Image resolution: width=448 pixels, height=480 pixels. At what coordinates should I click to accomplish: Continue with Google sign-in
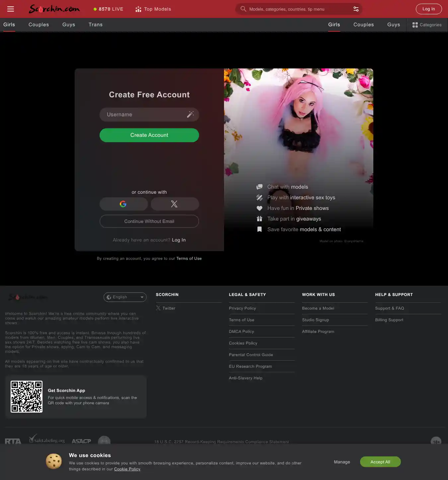coord(123,204)
